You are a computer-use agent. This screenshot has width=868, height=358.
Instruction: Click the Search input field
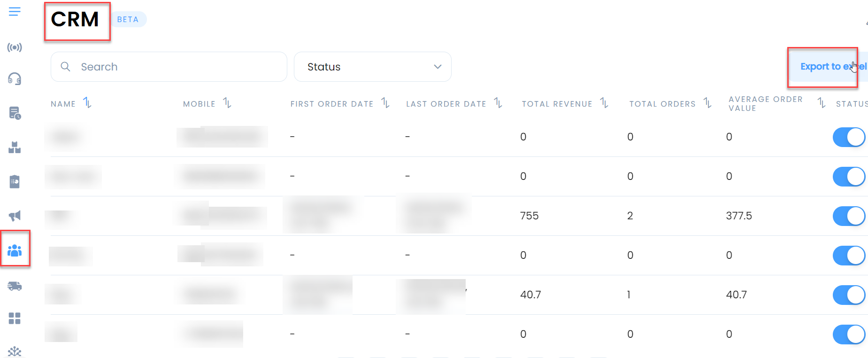(x=178, y=67)
